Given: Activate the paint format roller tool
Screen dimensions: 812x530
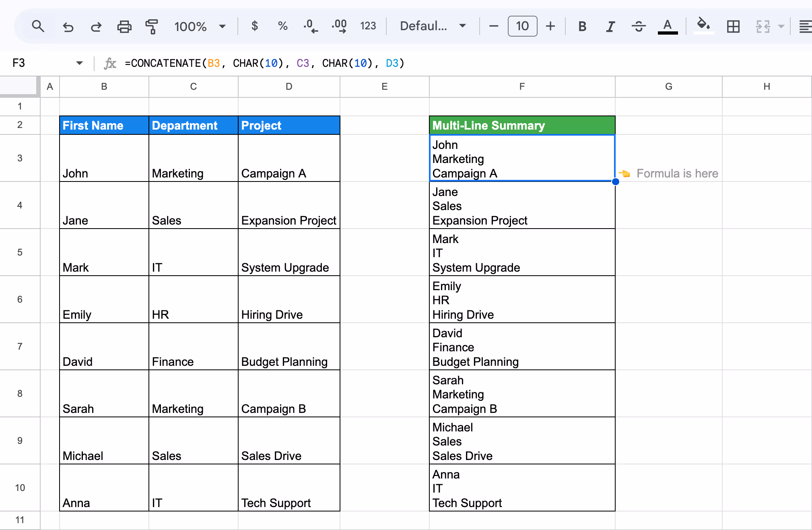Looking at the screenshot, I should pyautogui.click(x=151, y=27).
